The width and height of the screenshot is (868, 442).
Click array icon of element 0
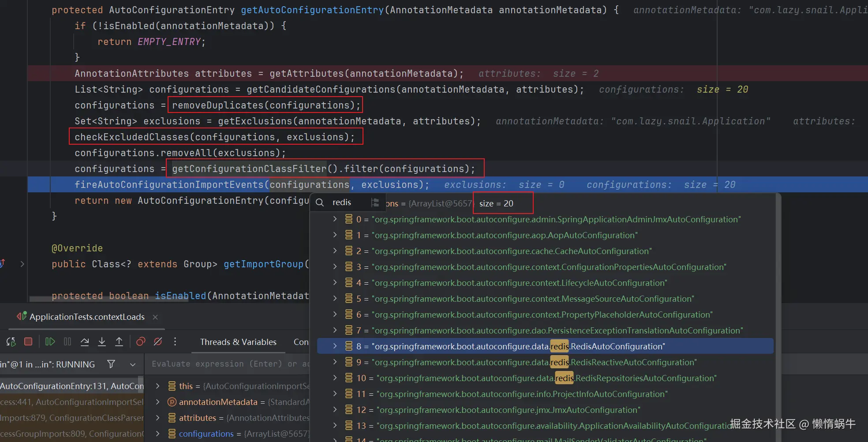[348, 219]
